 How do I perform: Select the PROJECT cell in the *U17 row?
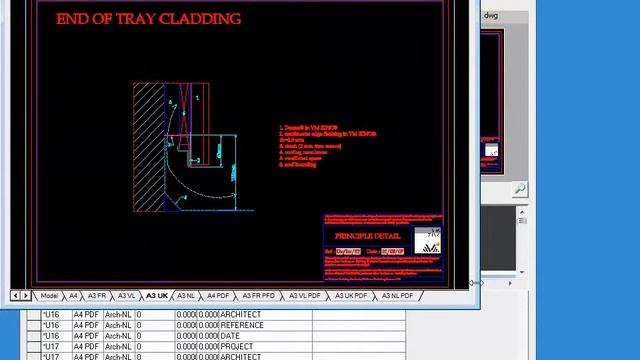(266, 347)
